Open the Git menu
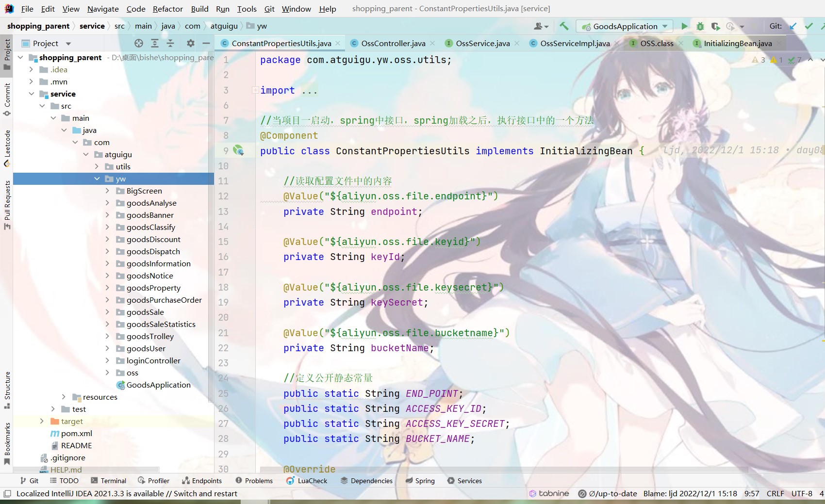Screen dimensions: 825x504 [x=269, y=9]
